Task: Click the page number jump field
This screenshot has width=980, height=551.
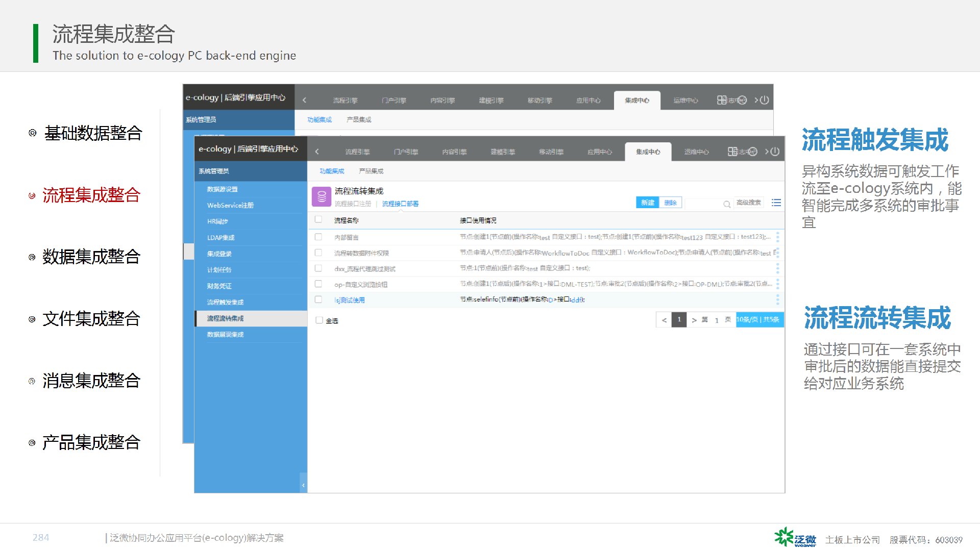Action: [717, 320]
